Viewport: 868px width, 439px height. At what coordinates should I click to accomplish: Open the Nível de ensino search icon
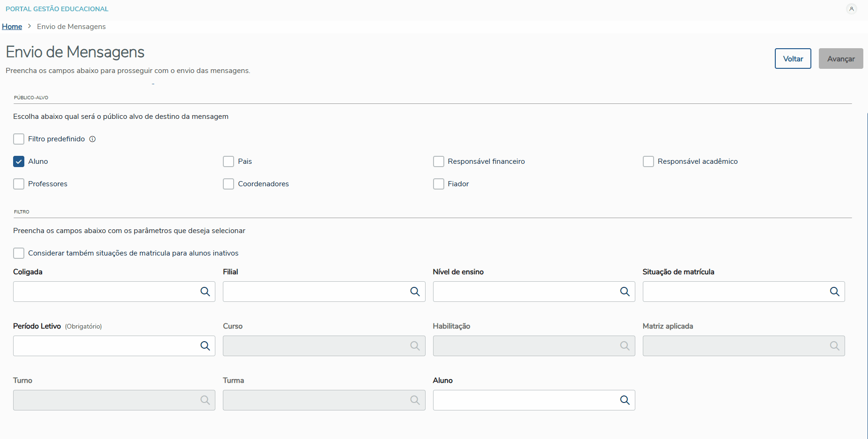[x=625, y=292]
